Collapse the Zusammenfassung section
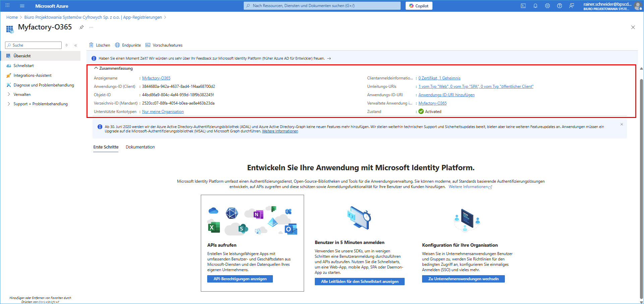The height and width of the screenshot is (304, 644). tap(113, 68)
